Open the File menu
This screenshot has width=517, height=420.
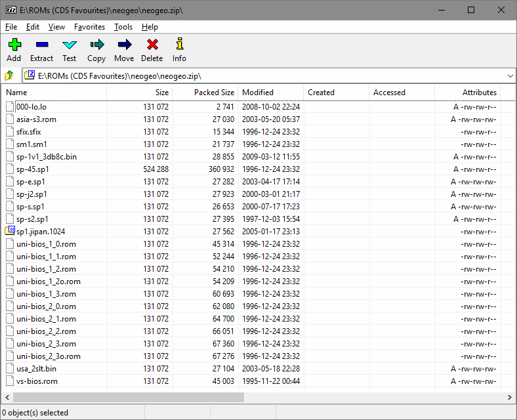point(11,27)
